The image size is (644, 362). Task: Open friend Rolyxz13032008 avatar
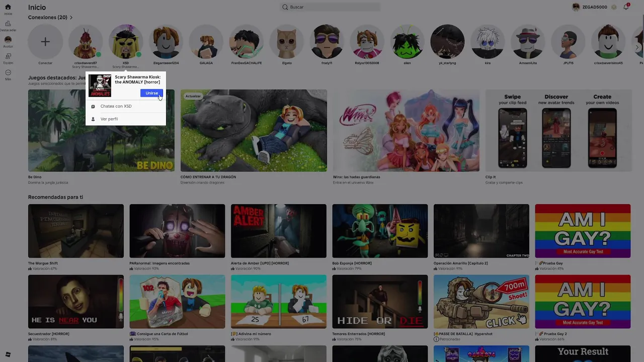[367, 42]
